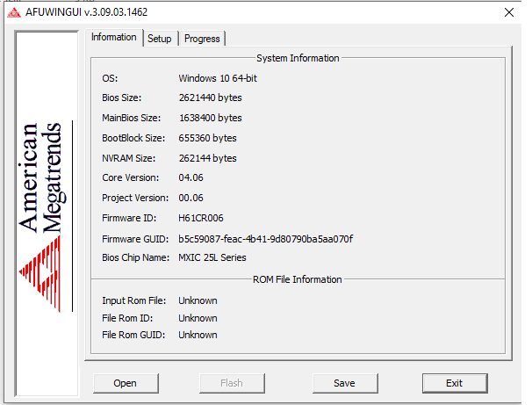Click the MainBios Size value 1638400 bytes
Screen dimensions: 532x405
tap(211, 118)
